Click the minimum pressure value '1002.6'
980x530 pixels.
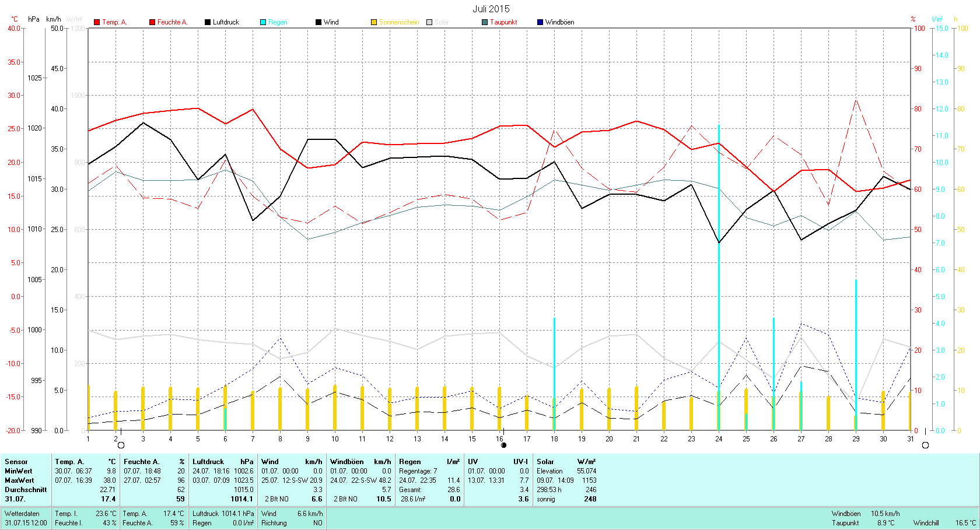click(244, 471)
